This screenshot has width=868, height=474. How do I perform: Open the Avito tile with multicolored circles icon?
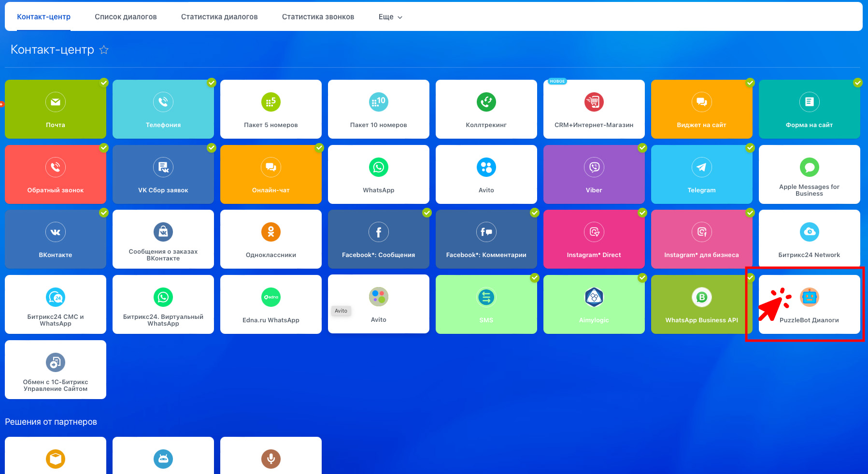[379, 304]
